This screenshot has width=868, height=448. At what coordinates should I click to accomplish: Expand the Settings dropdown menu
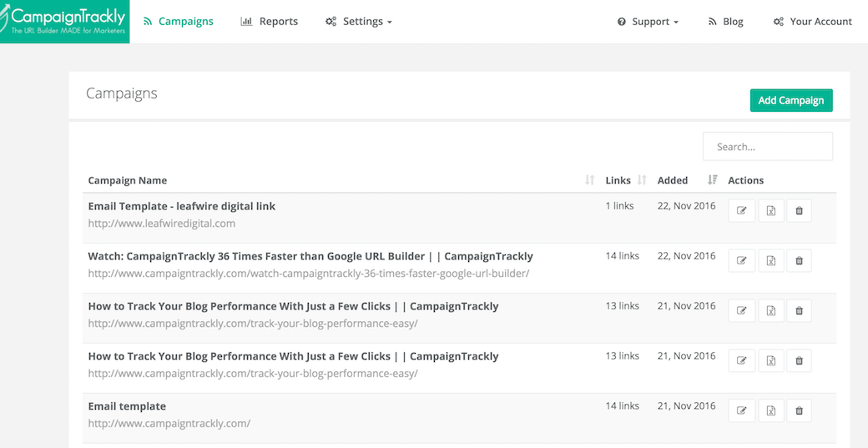click(x=359, y=22)
